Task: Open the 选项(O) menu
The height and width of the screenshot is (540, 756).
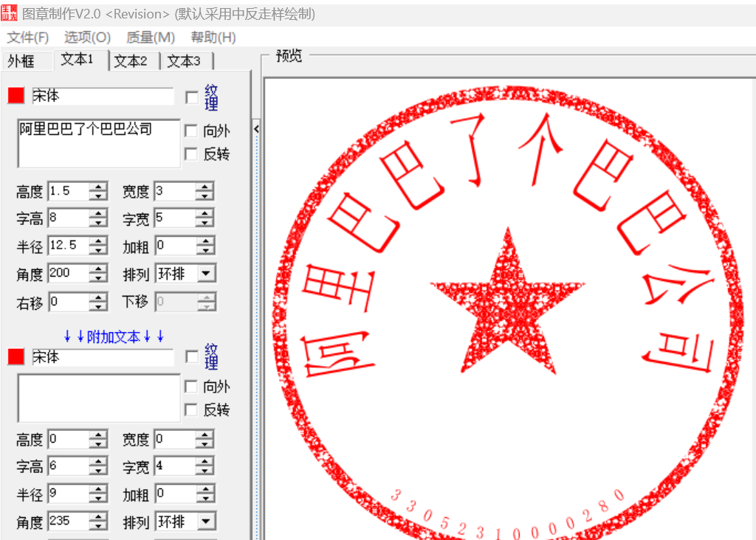Action: click(x=87, y=37)
